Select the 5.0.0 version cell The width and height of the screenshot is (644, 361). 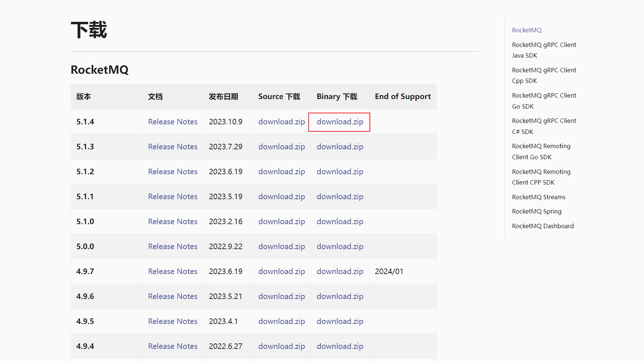[x=106, y=247]
